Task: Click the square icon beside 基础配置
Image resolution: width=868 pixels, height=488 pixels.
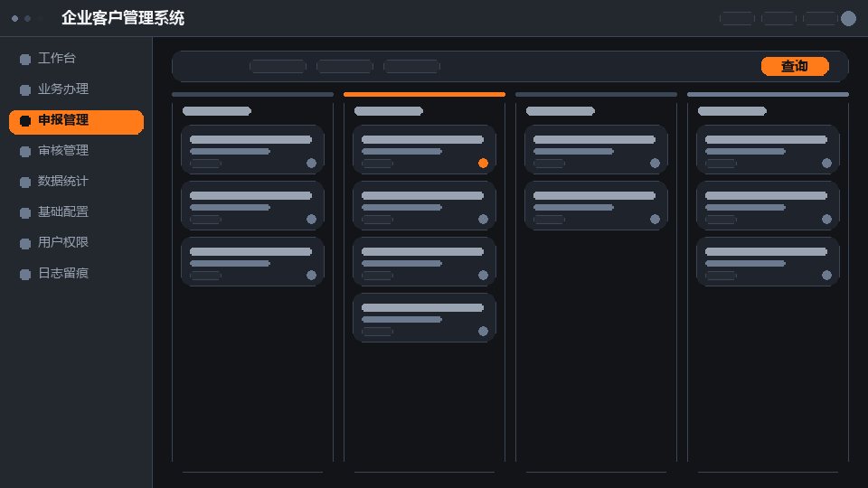Action: pos(25,212)
